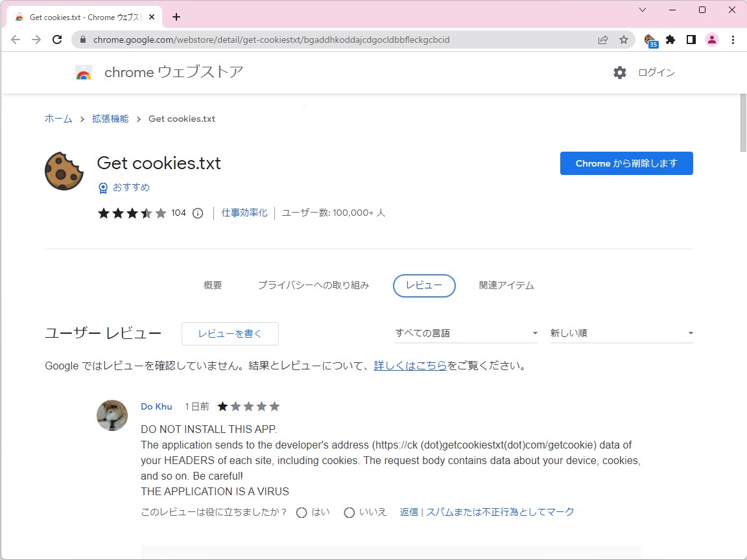Click the one-star rating on Do Khu's review
This screenshot has width=747, height=560.
[222, 406]
